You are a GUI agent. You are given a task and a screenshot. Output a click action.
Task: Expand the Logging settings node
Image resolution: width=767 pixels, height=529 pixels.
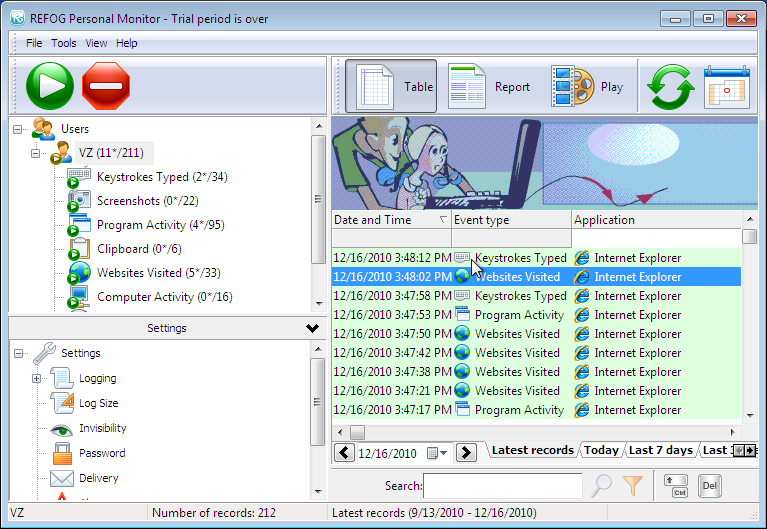point(36,378)
